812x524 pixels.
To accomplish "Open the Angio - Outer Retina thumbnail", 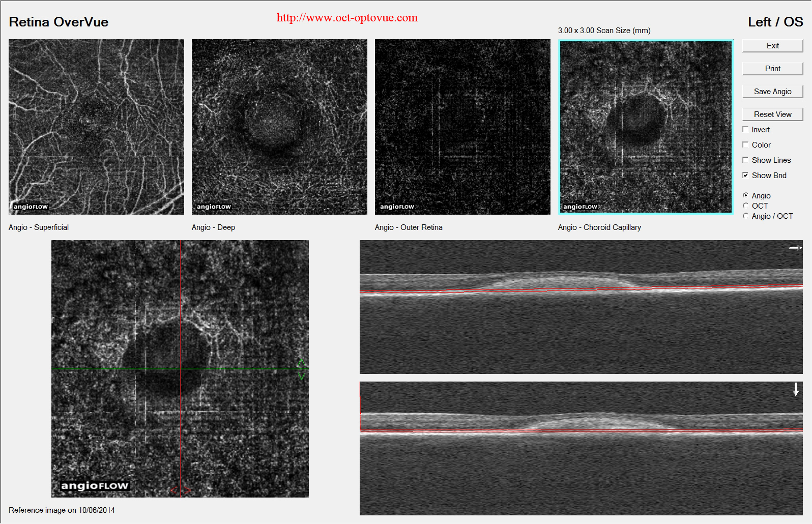I will pos(462,127).
